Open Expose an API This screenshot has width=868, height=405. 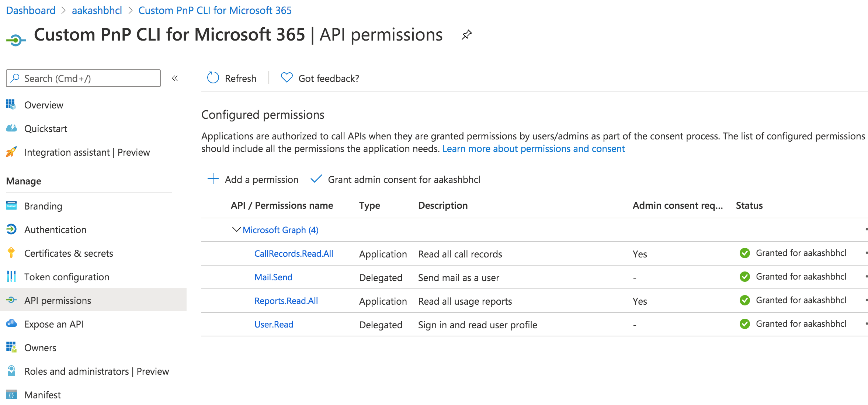(x=54, y=324)
